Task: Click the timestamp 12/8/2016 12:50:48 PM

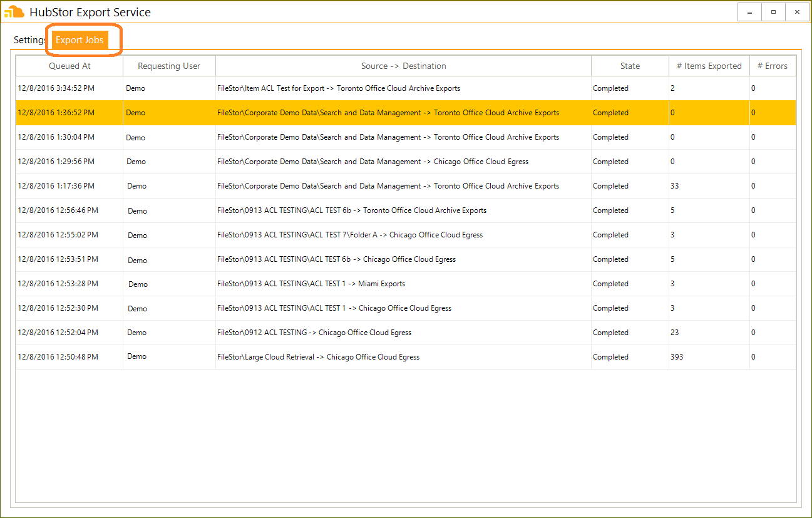Action: click(x=58, y=357)
